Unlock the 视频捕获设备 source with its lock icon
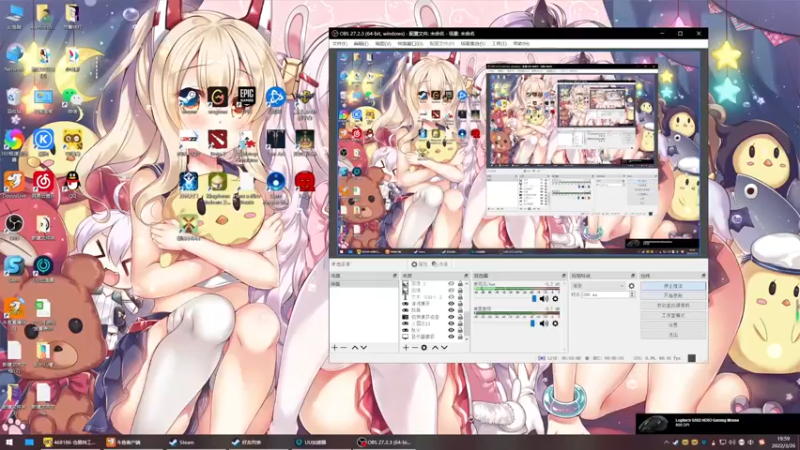Image resolution: width=800 pixels, height=450 pixels. click(x=460, y=317)
